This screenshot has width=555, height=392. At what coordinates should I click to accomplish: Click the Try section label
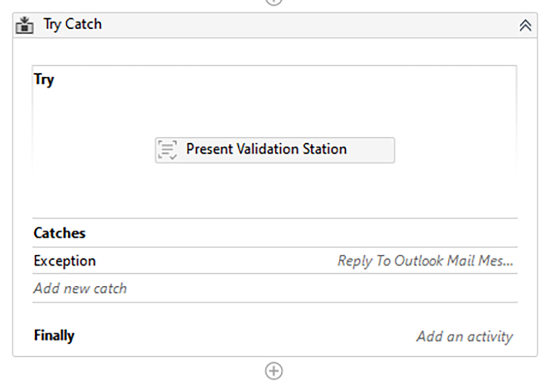click(x=44, y=80)
